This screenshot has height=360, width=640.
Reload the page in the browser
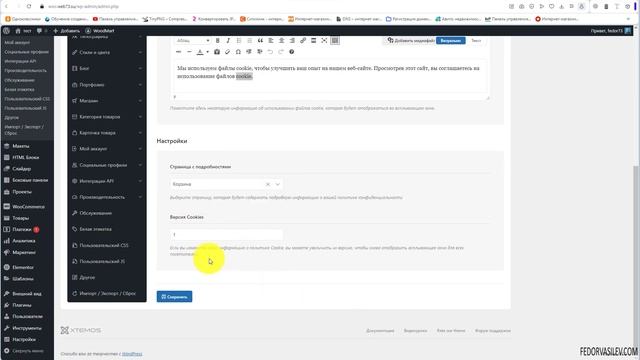(x=29, y=7)
